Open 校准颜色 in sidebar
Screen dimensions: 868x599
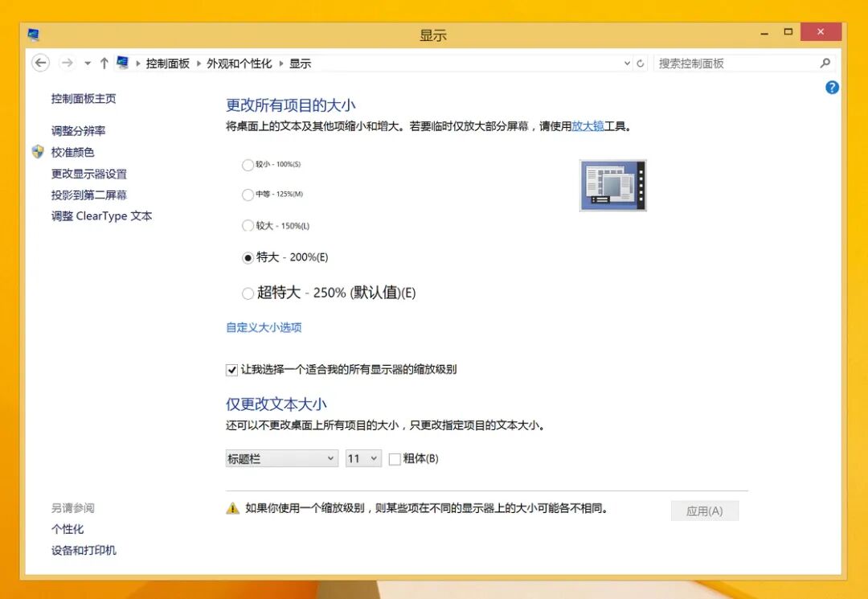click(x=72, y=152)
